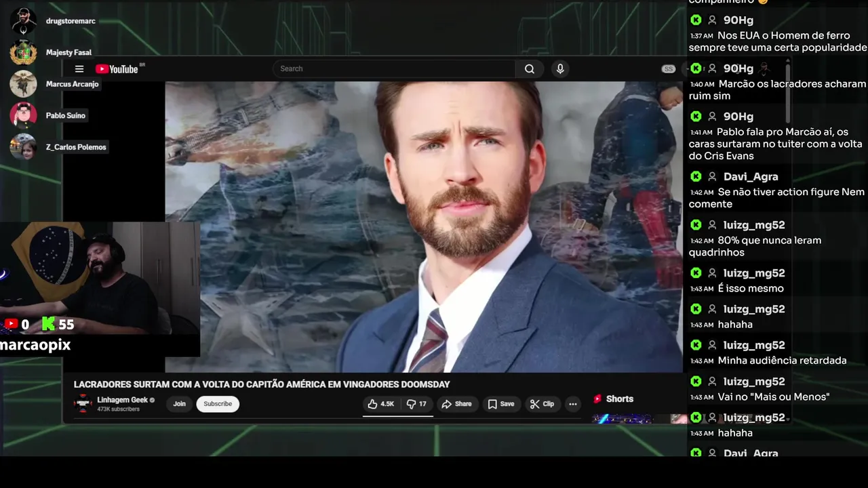The width and height of the screenshot is (868, 488).
Task: Click the Share button
Action: (x=456, y=404)
